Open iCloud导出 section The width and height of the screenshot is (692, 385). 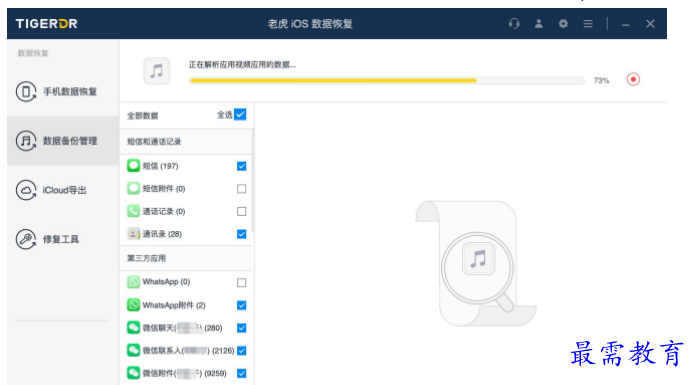coord(63,190)
